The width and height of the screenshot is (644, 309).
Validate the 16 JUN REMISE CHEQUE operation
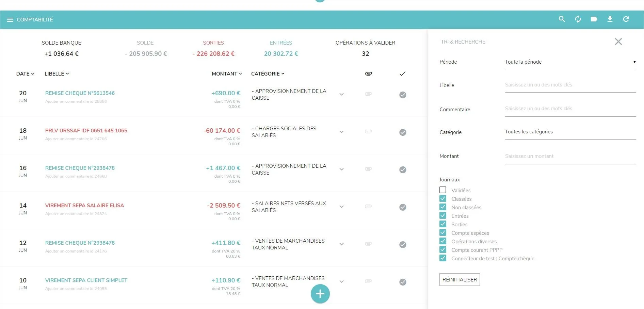403,170
